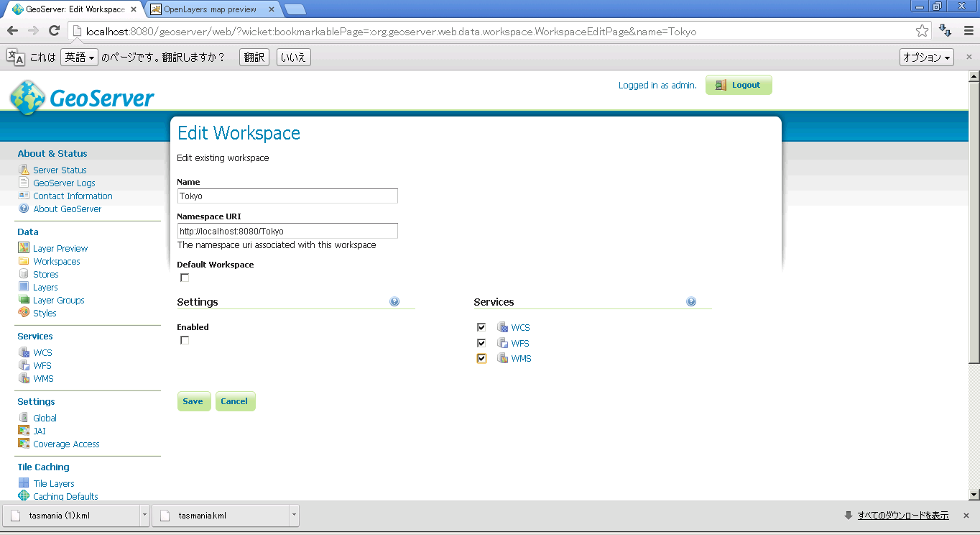Click the Services section help icon
This screenshot has width=980, height=535.
pyautogui.click(x=691, y=302)
